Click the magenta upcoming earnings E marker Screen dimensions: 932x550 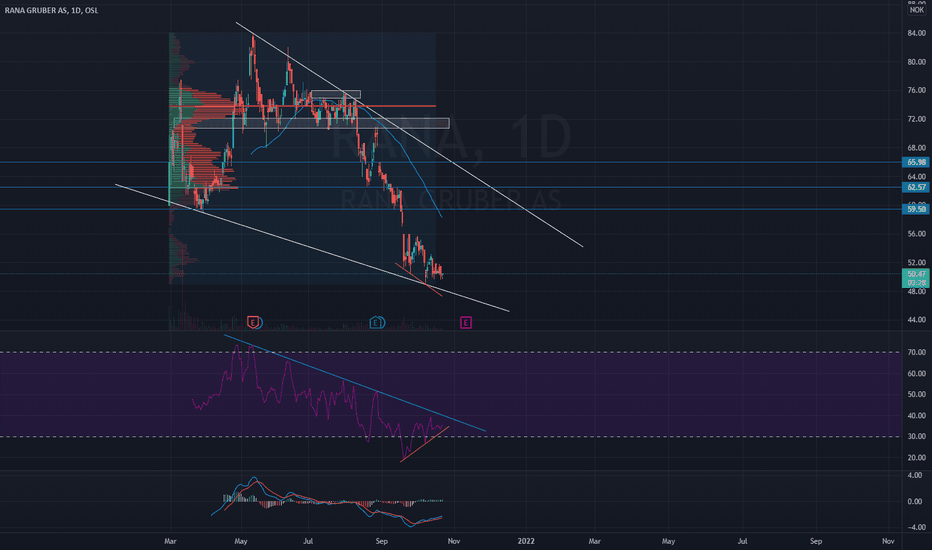pyautogui.click(x=466, y=322)
